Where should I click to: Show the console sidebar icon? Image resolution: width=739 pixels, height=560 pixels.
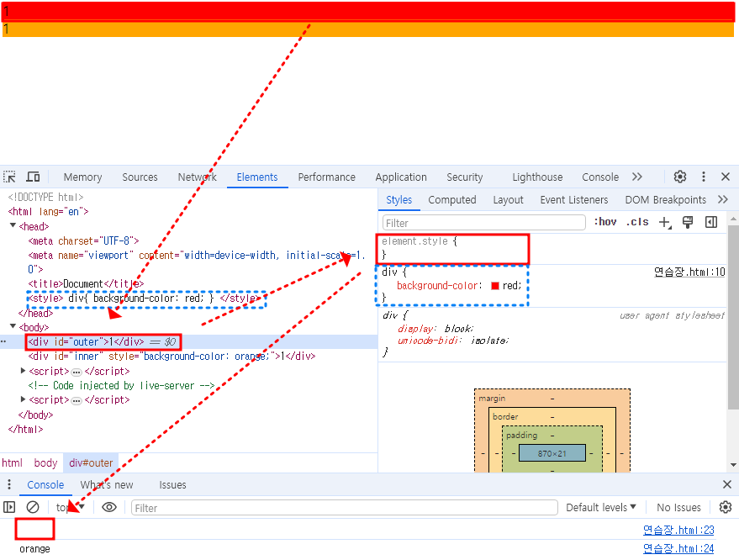[9, 507]
